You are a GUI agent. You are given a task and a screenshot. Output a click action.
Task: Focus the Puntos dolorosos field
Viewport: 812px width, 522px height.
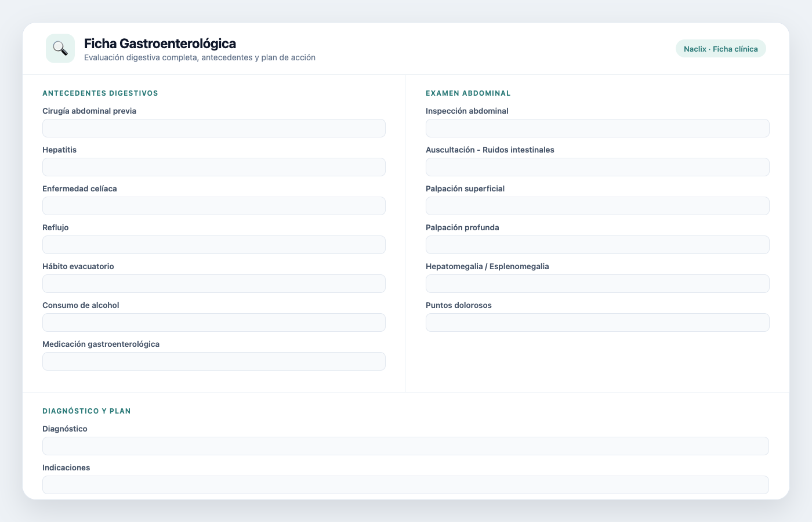click(x=597, y=322)
